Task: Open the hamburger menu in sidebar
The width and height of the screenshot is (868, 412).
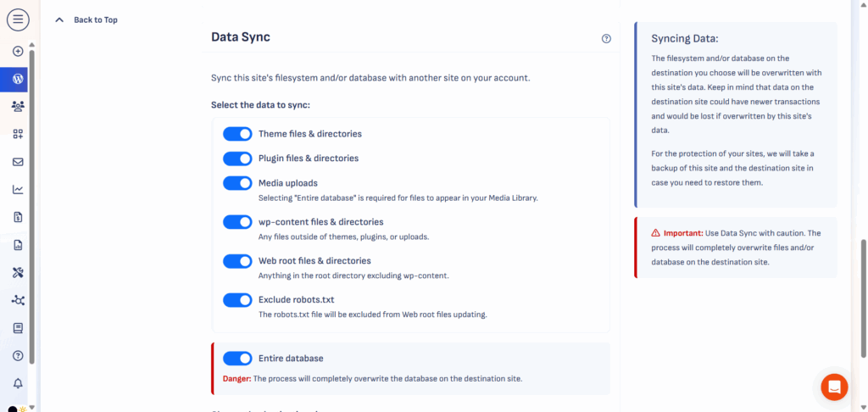Action: [18, 19]
